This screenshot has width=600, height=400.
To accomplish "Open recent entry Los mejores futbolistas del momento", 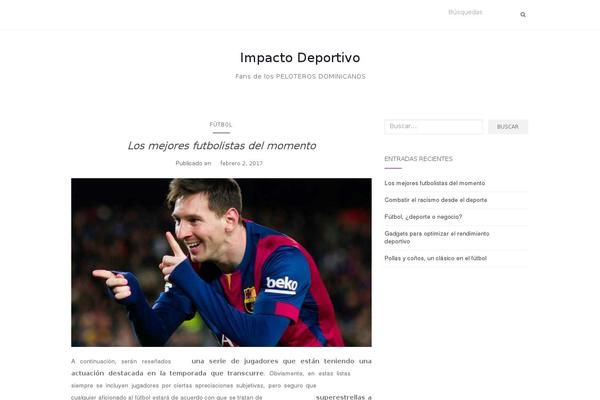I will 435,183.
